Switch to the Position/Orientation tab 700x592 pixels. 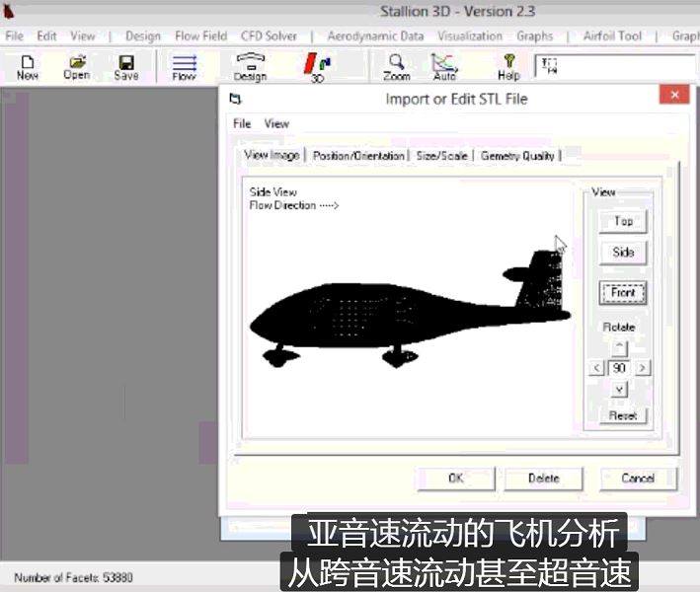[358, 156]
